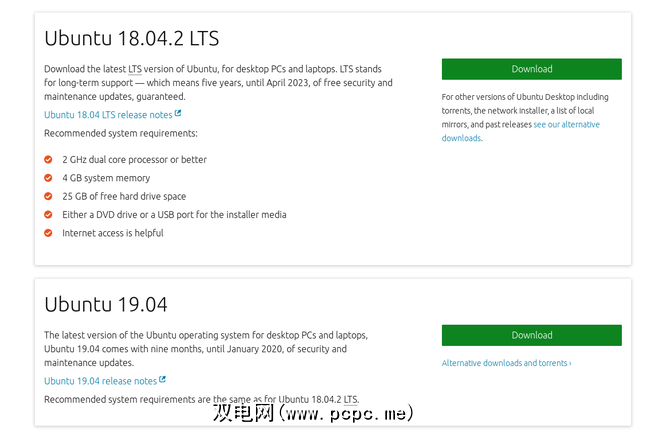The height and width of the screenshot is (436, 670).
Task: Click the "25 GB of free hard drive space" text
Action: tap(124, 196)
